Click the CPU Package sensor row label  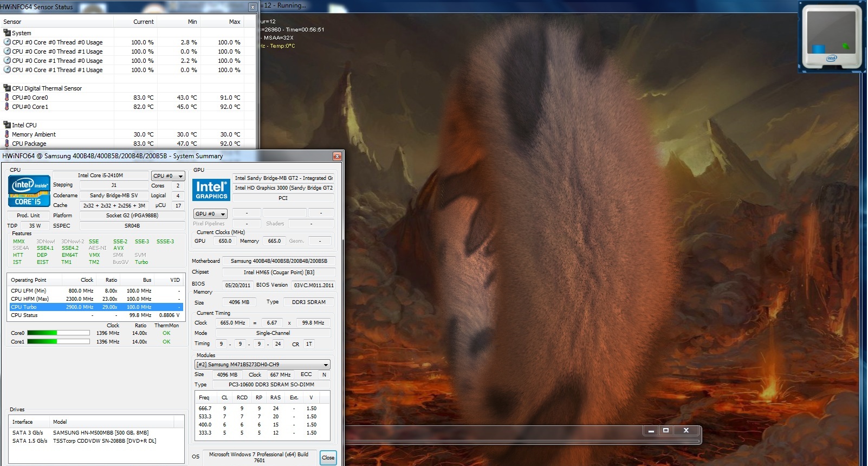click(29, 144)
